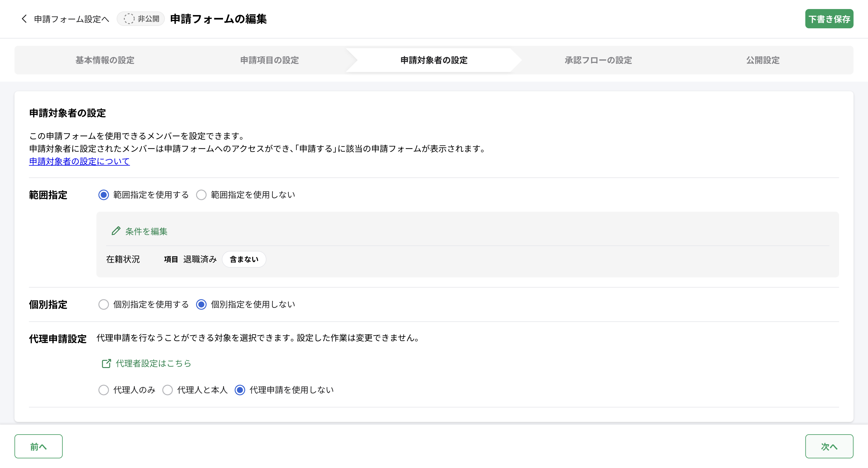
Task: Select 範囲指定を使用する radio button
Action: pos(103,195)
